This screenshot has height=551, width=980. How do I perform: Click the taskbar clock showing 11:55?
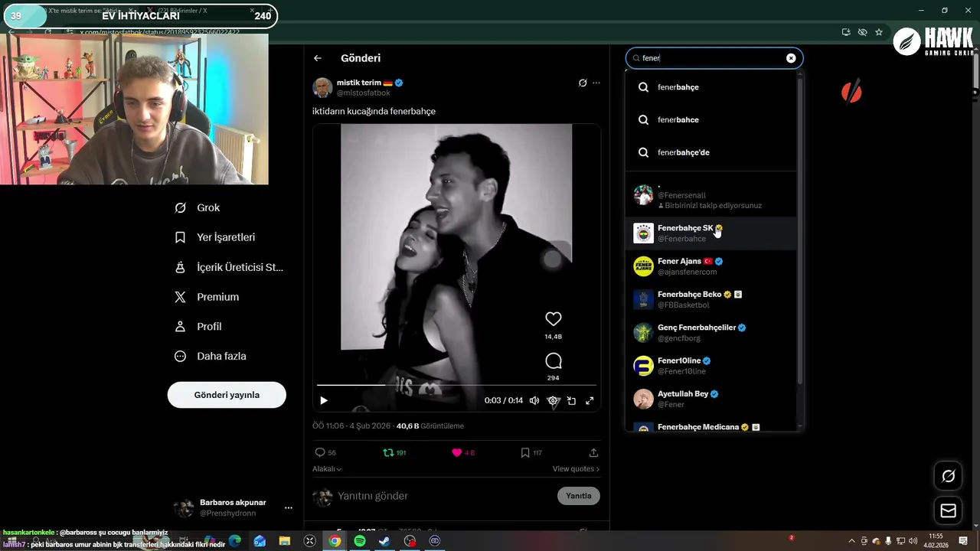(x=936, y=540)
